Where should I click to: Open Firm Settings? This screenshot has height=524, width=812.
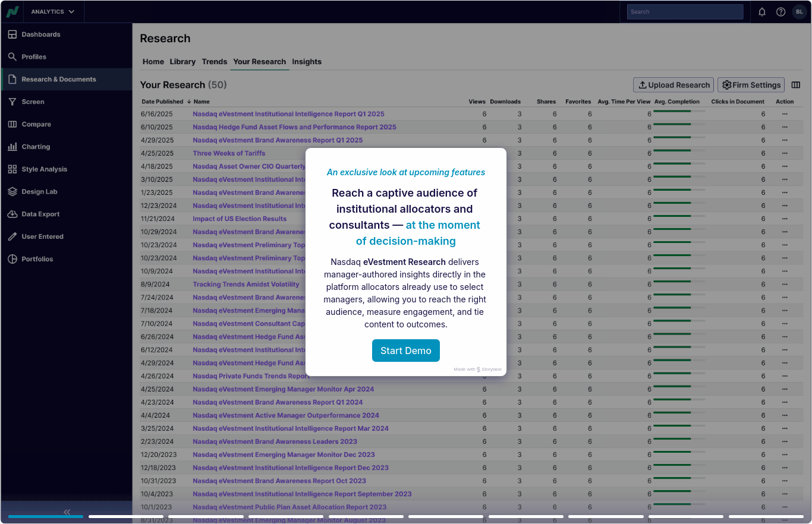[x=751, y=85]
